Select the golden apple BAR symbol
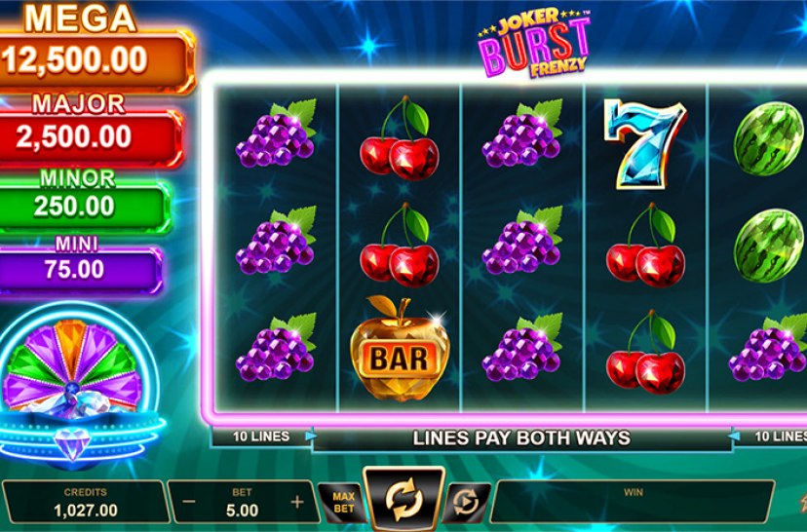 click(x=400, y=349)
